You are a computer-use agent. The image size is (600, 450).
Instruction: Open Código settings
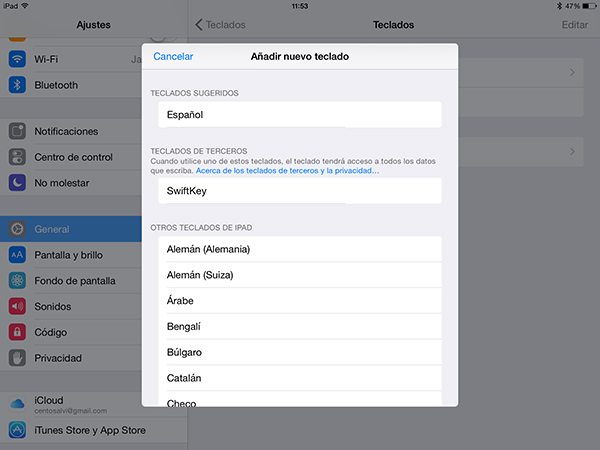[x=71, y=332]
